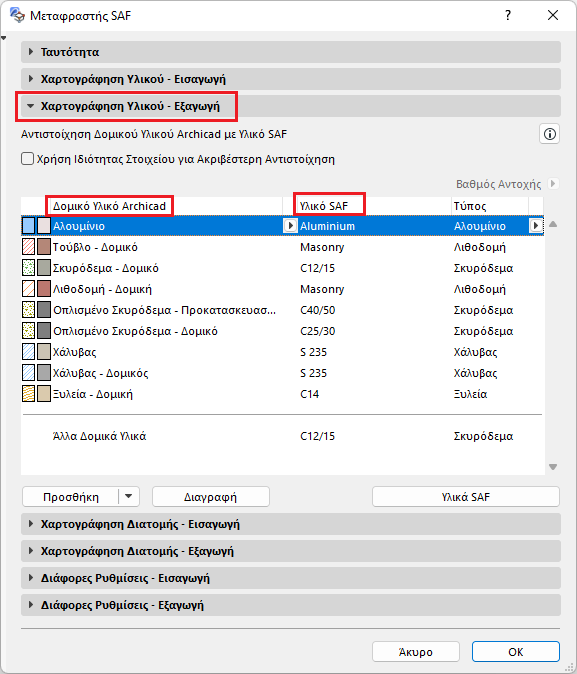
Task: Click S 235 cell in Χάλυβας row
Action: (313, 352)
